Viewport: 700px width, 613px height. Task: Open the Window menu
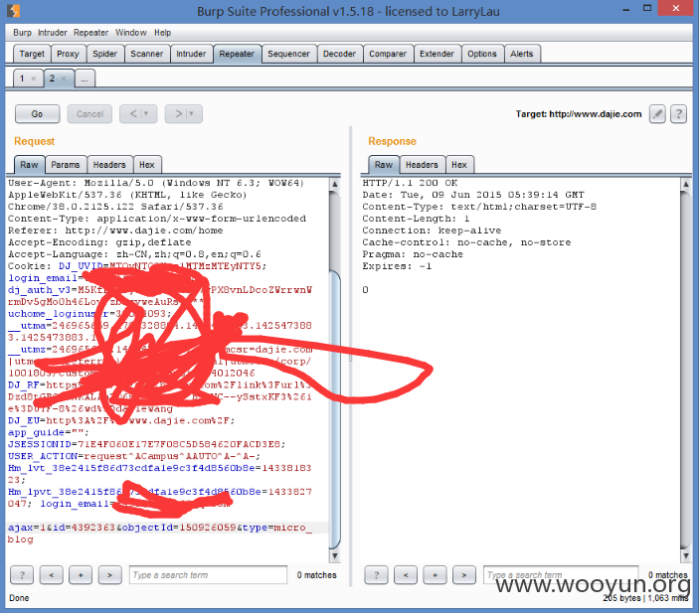tap(131, 33)
